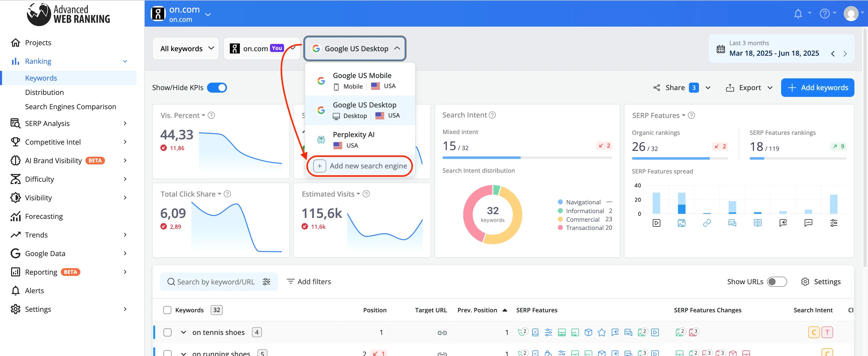Expand the 'on tennis shoes' keyword row
The width and height of the screenshot is (868, 356).
tap(183, 332)
